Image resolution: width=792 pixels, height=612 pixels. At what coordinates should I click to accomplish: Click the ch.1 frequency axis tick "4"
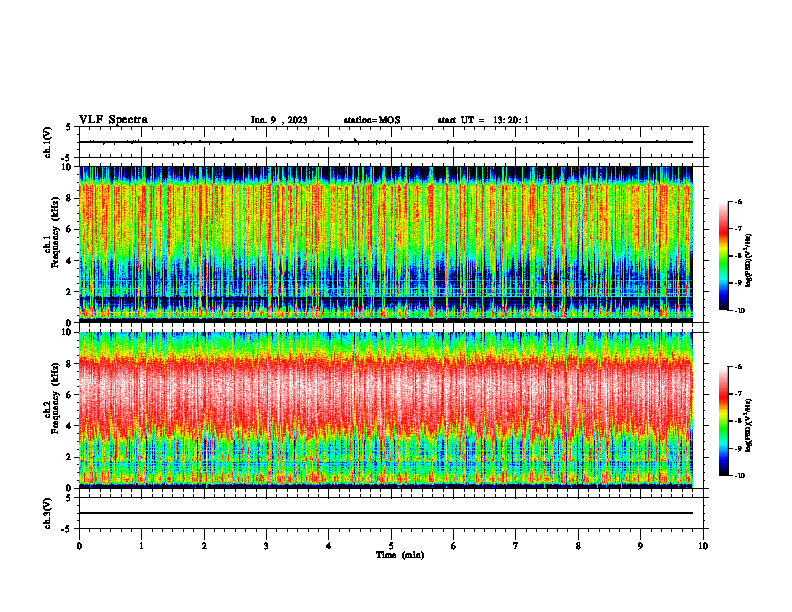[x=70, y=261]
